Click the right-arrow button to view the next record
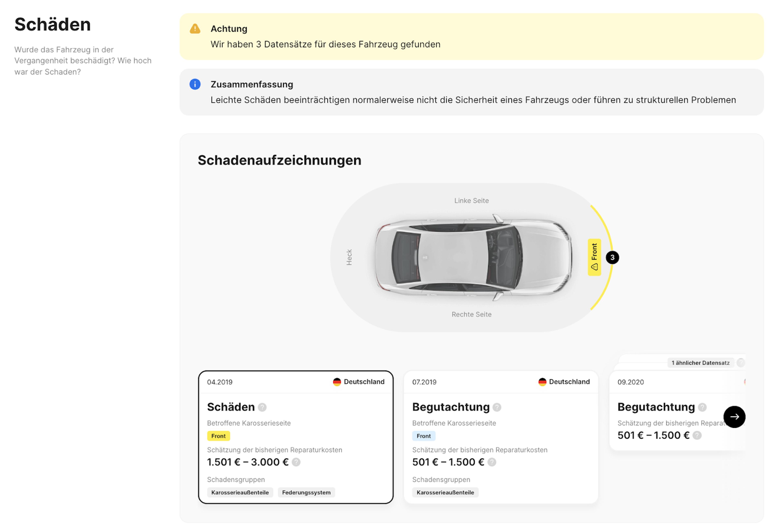 [x=734, y=417]
